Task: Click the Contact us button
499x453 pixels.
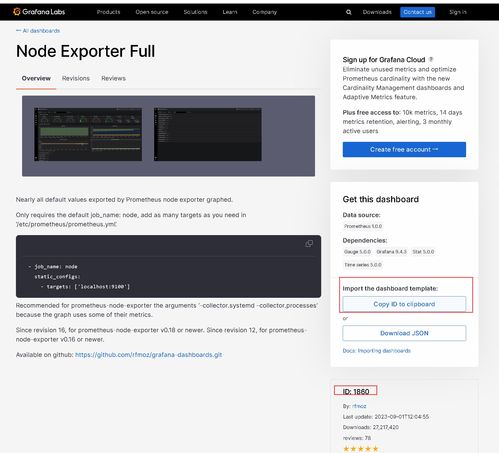Action: click(417, 12)
